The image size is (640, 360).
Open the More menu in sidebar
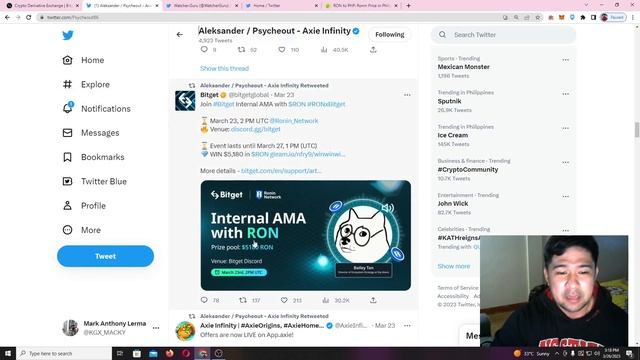[x=81, y=230]
